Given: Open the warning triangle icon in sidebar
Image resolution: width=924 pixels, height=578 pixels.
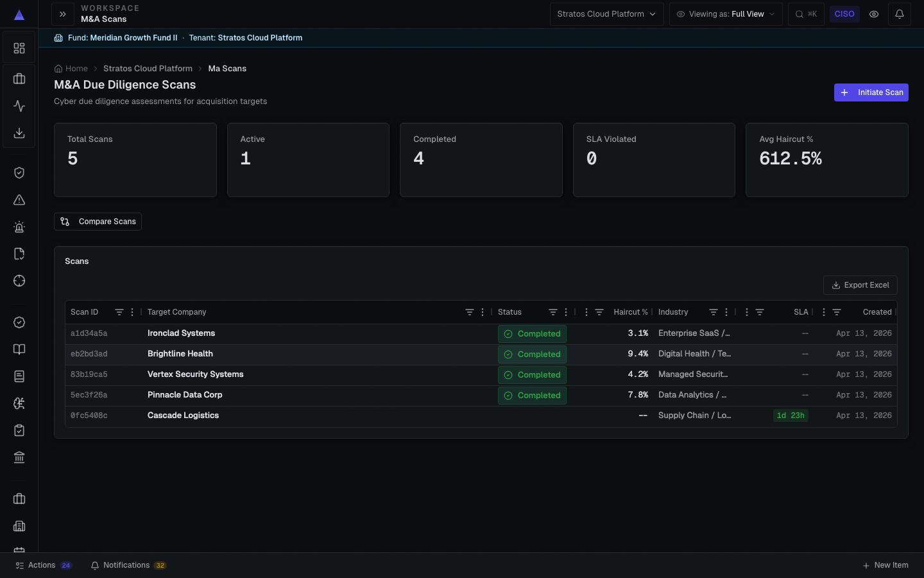Looking at the screenshot, I should point(19,200).
